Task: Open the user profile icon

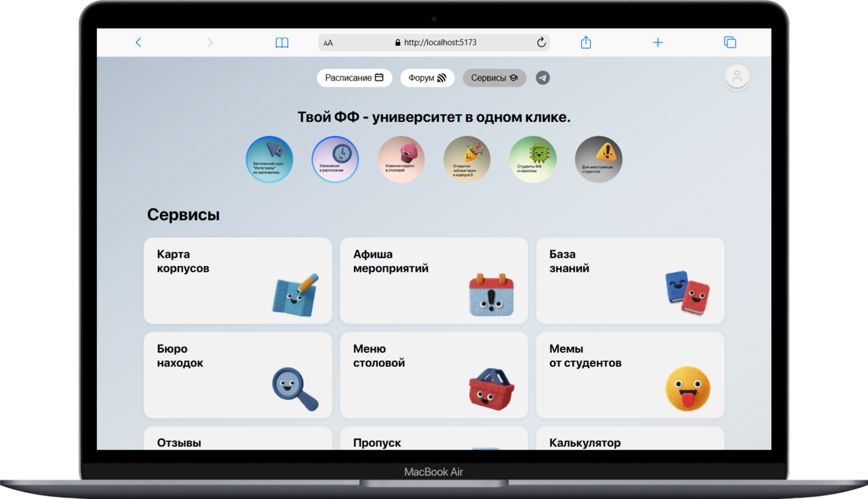Action: [x=736, y=77]
